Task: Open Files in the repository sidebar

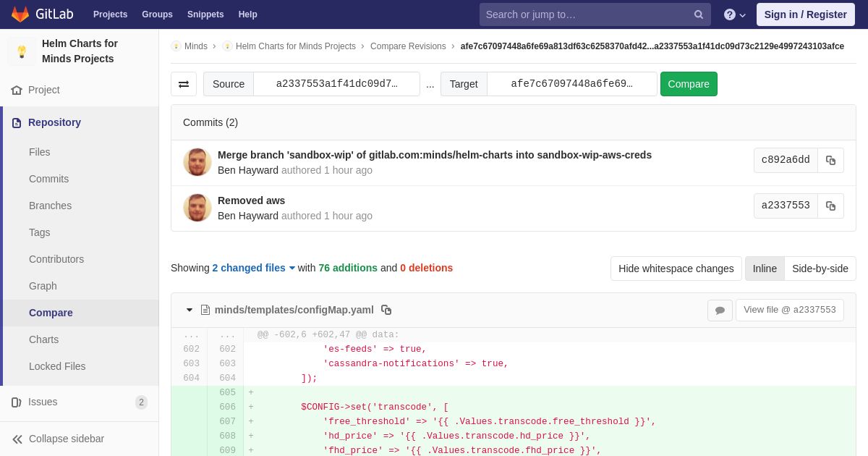Action: click(40, 152)
